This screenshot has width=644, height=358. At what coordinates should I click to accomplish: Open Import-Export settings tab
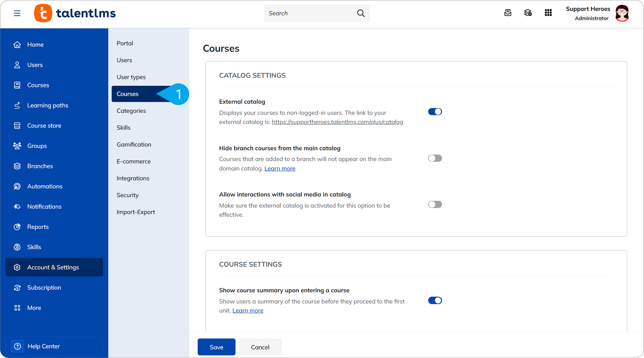pyautogui.click(x=136, y=212)
